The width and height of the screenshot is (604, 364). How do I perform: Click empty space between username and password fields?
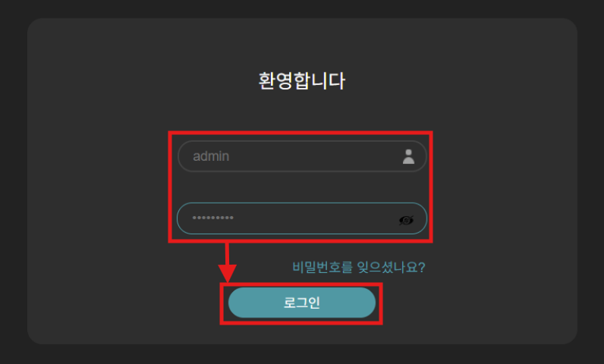tap(302, 187)
